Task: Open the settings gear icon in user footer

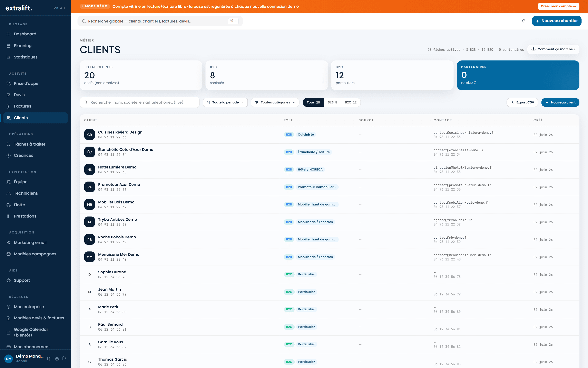Action: (57, 359)
